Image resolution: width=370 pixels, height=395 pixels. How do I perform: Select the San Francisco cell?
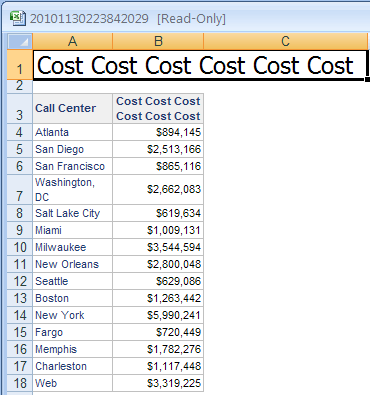tap(73, 166)
